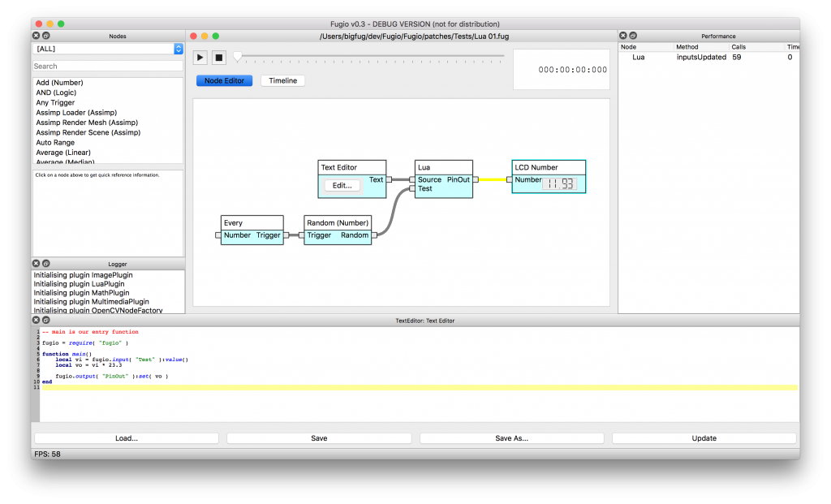
Task: Click the pin icon on the Performance panel header
Action: tap(632, 35)
